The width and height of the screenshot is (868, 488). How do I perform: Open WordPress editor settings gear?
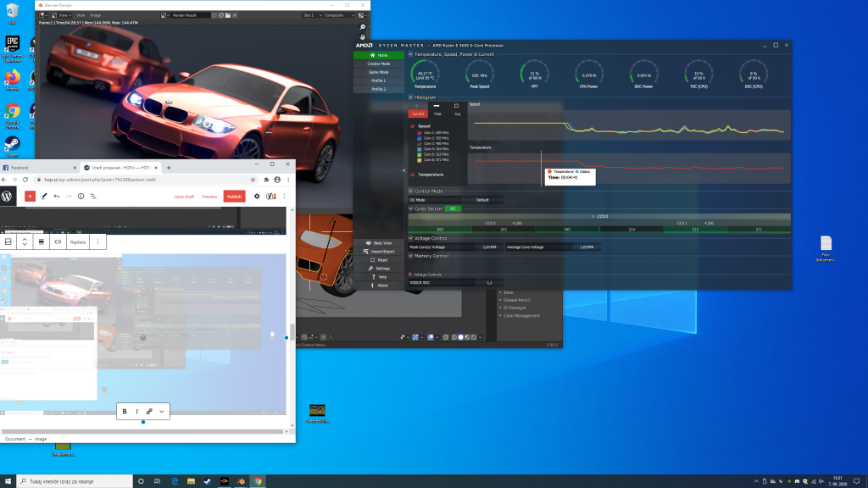coord(257,197)
